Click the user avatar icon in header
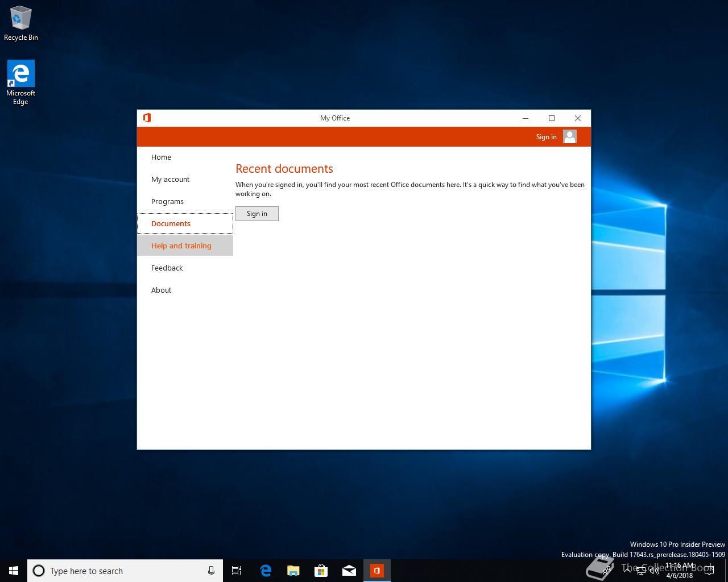This screenshot has height=582, width=728. point(570,136)
